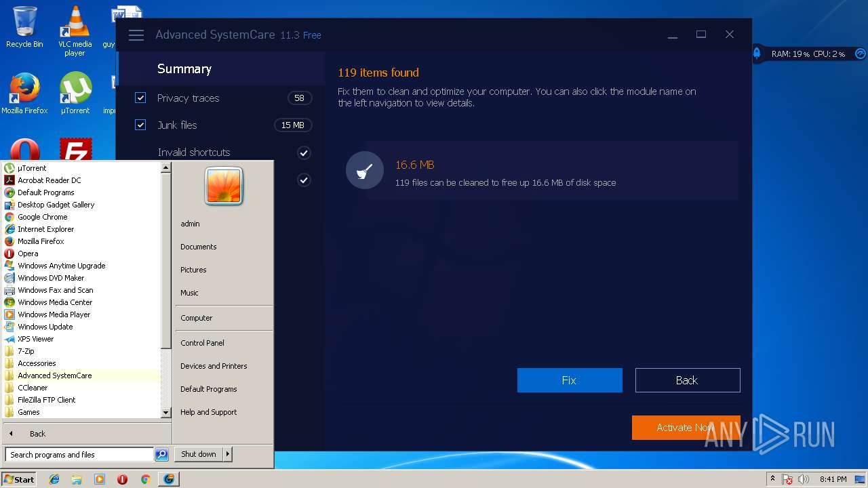
Task: Open Shut down options arrow
Action: [228, 454]
